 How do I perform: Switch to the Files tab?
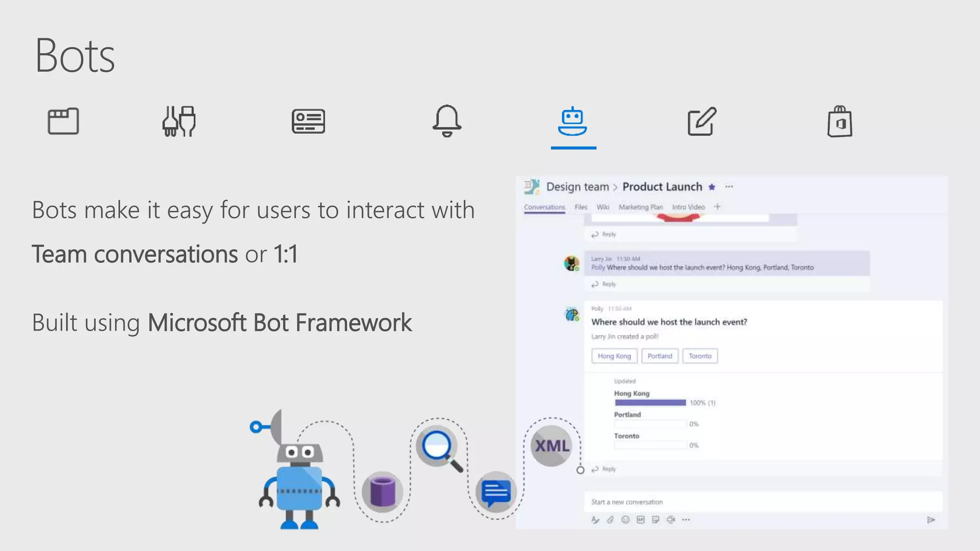click(x=581, y=207)
